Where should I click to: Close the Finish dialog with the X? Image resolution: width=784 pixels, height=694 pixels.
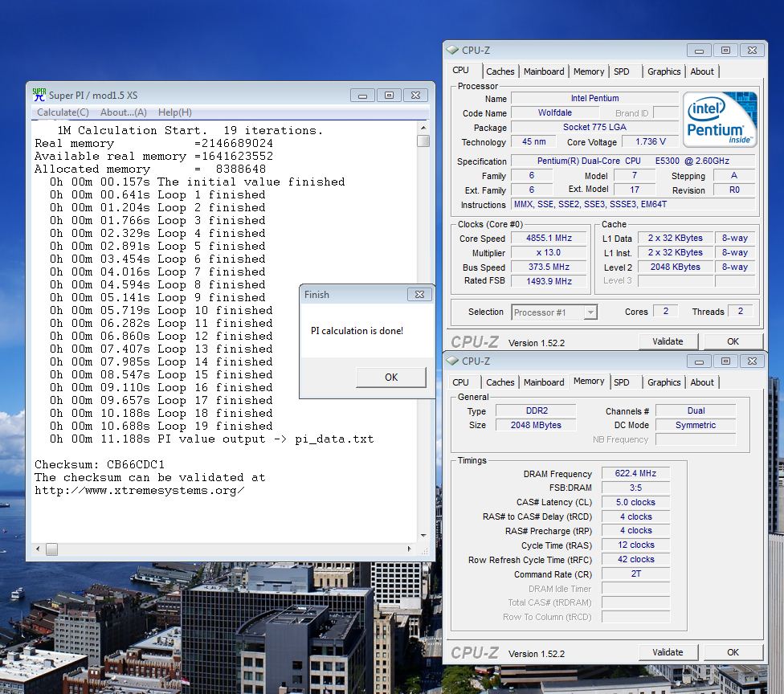pos(419,295)
